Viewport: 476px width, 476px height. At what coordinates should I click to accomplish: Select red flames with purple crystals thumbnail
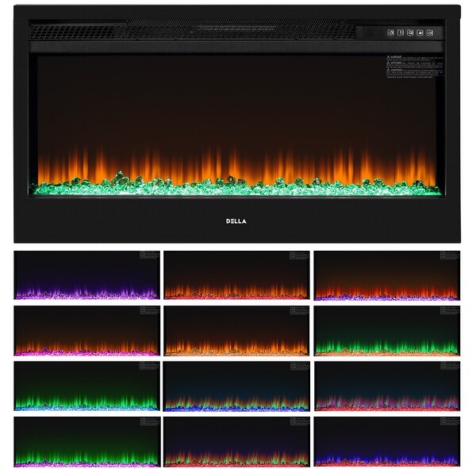point(387,275)
